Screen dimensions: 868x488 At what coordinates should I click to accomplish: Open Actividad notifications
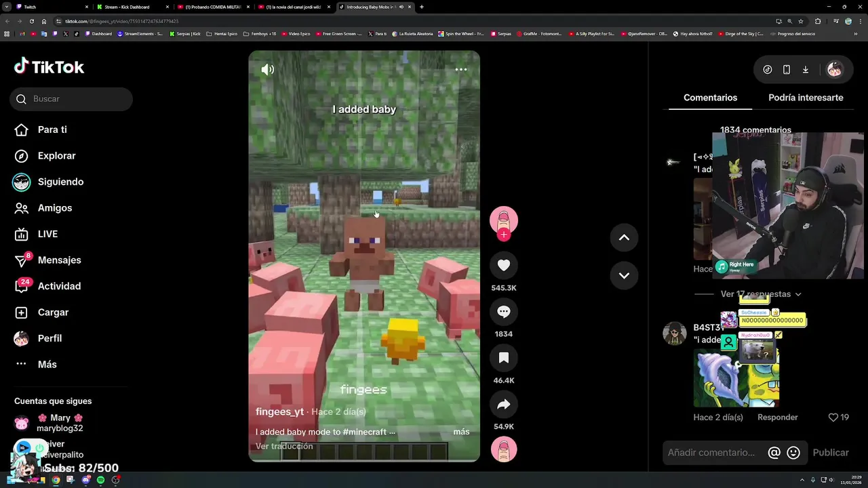click(47, 286)
